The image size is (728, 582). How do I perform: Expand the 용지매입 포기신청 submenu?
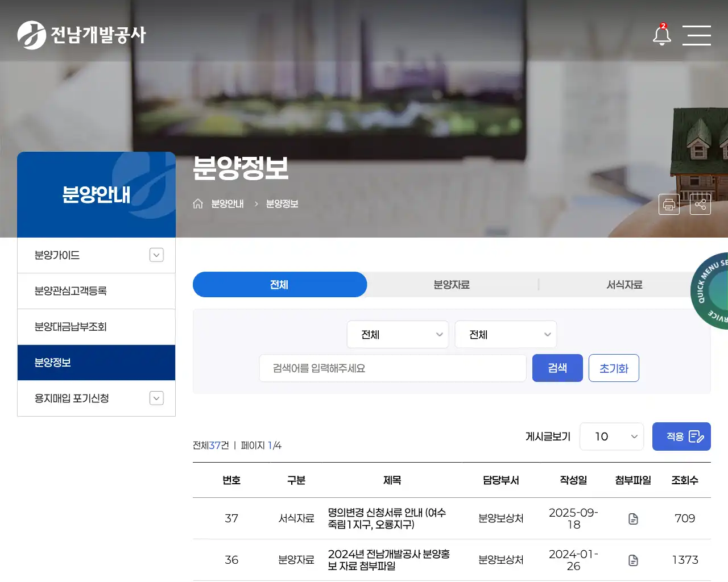pyautogui.click(x=156, y=398)
